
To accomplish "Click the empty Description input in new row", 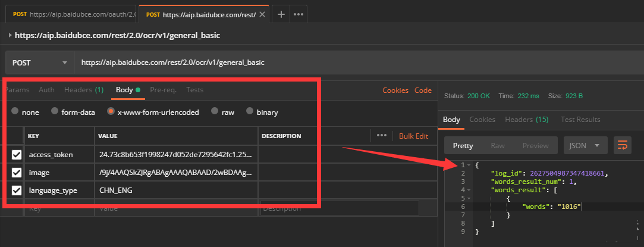I will pos(340,208).
